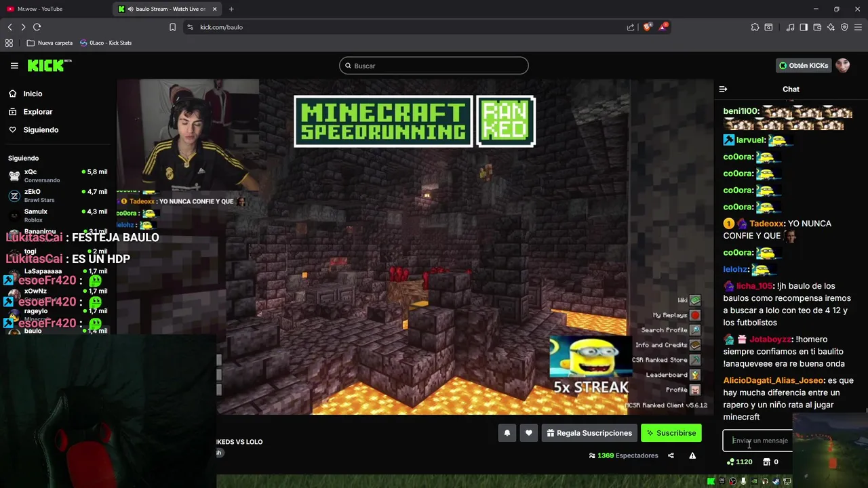
Task: Reload the current page
Action: pyautogui.click(x=37, y=27)
